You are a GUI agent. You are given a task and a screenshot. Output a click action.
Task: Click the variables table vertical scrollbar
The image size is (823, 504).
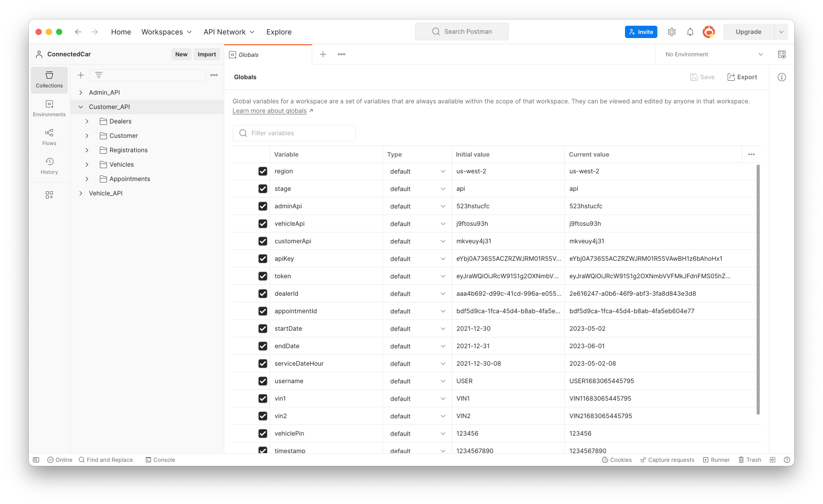click(758, 290)
